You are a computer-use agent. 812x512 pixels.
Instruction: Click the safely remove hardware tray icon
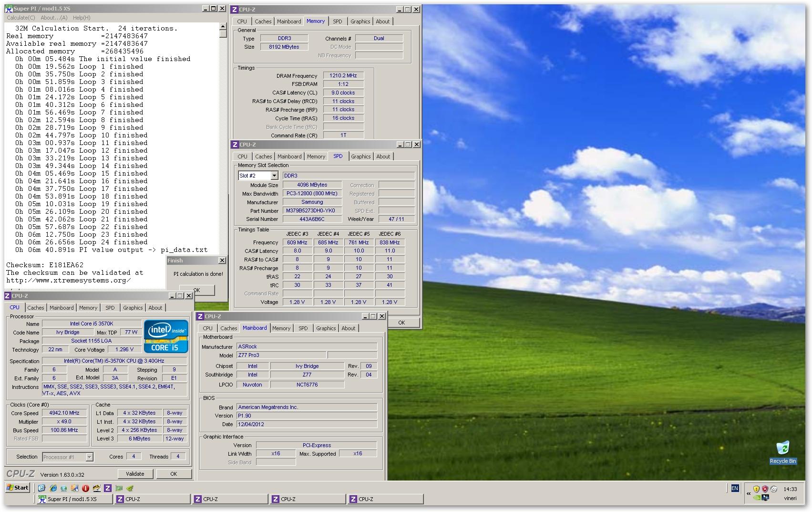[774, 489]
